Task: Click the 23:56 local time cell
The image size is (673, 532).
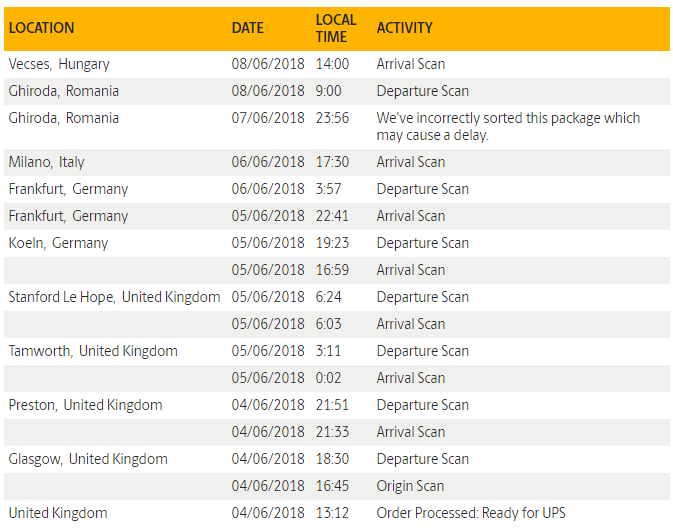Action: pyautogui.click(x=332, y=118)
